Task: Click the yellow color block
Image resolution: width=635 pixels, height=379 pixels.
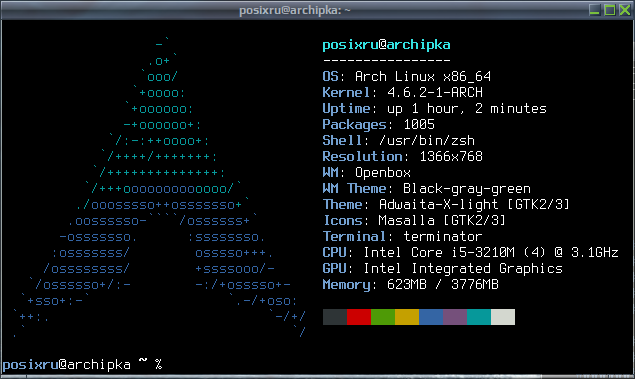Action: pyautogui.click(x=407, y=317)
